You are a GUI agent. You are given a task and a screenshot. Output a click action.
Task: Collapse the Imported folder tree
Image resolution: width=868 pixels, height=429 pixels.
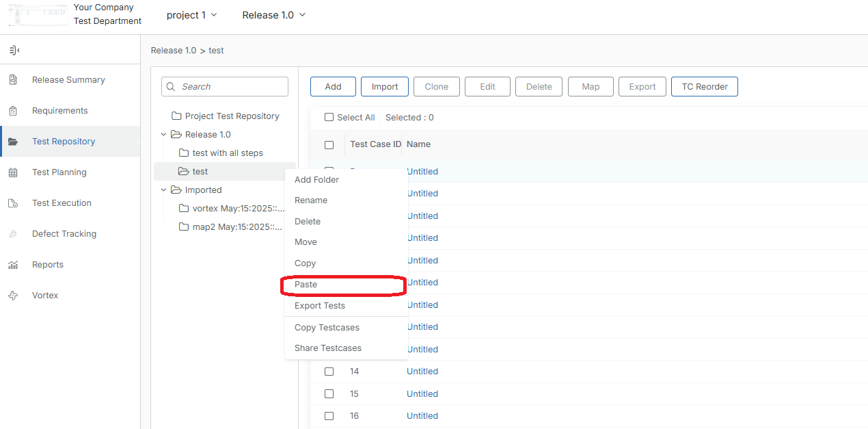[x=163, y=190]
